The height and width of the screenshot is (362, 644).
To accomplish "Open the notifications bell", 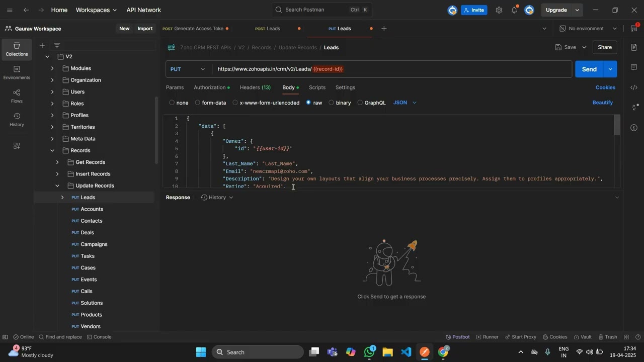I will (x=514, y=10).
